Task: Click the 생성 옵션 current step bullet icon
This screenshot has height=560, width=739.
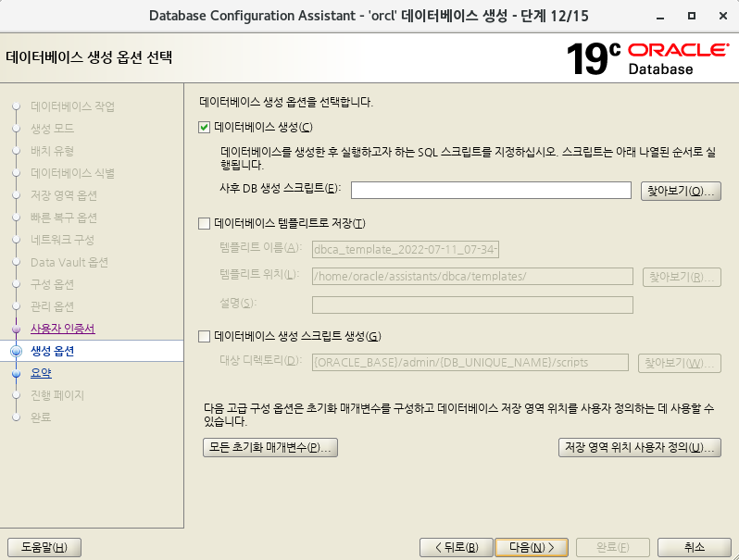Action: click(x=16, y=351)
